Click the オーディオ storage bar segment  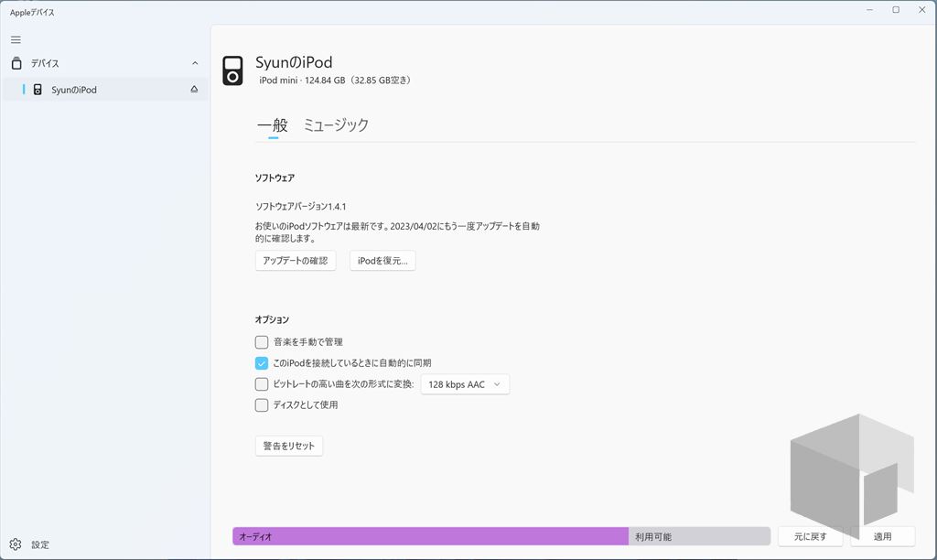(x=430, y=536)
